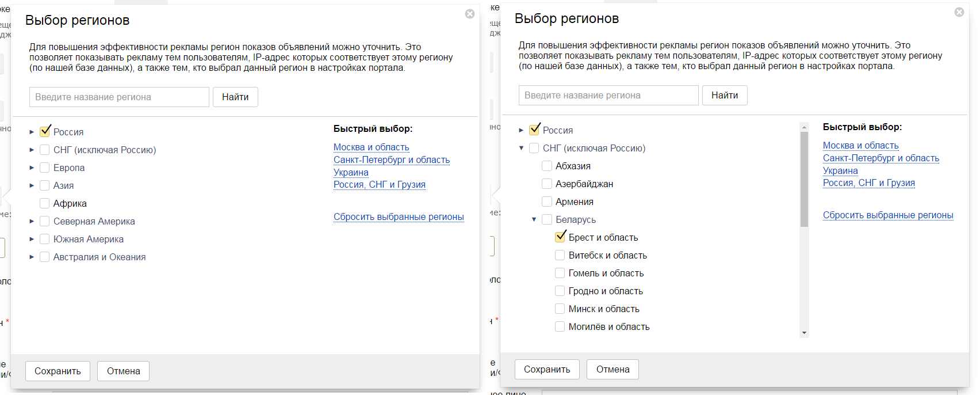Viewport: 980px width, 395px height.
Task: Collapse the Беларусь region subtree
Action: click(x=534, y=219)
